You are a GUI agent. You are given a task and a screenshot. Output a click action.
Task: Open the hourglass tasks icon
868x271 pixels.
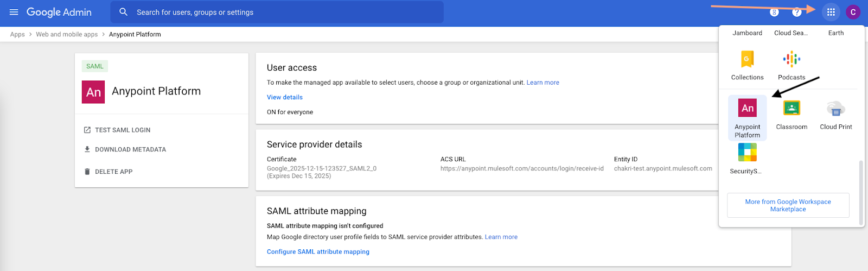(x=774, y=12)
